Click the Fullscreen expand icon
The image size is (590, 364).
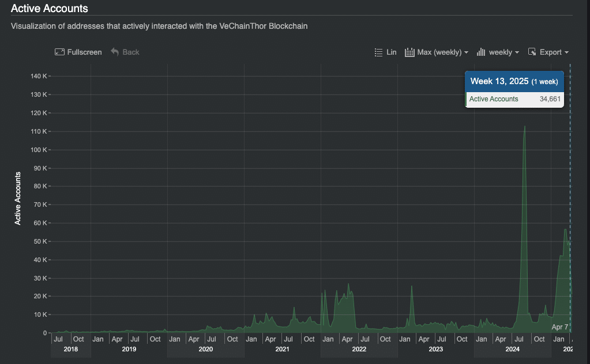pyautogui.click(x=59, y=52)
